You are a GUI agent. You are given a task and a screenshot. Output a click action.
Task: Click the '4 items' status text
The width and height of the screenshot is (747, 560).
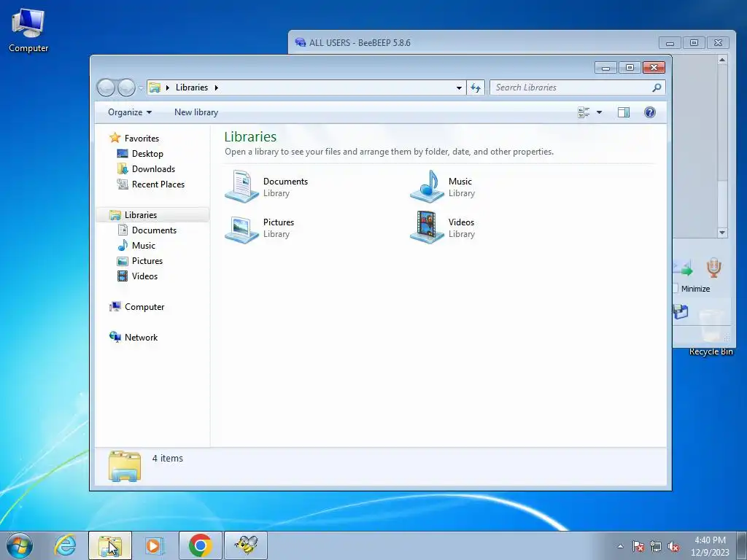coord(167,458)
